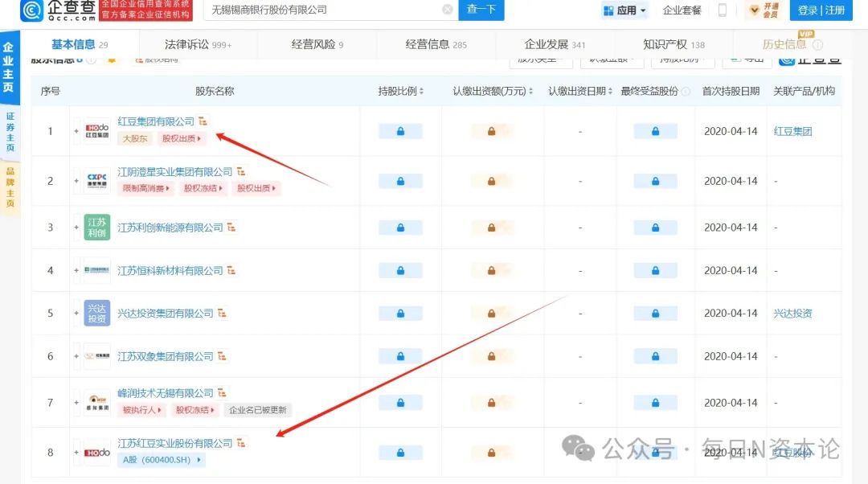Click 企业名已被更新 tag
Image resolution: width=868 pixels, height=484 pixels.
[258, 410]
